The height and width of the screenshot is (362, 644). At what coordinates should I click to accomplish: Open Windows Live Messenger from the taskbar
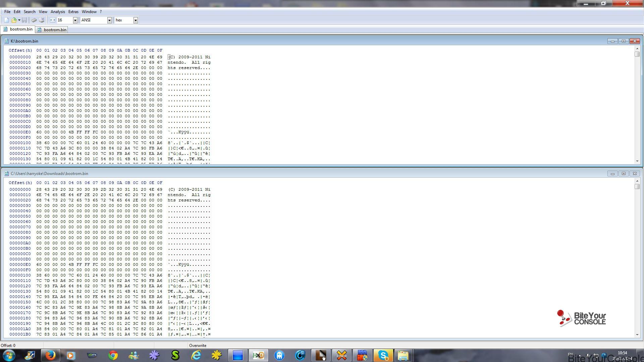pos(133,355)
